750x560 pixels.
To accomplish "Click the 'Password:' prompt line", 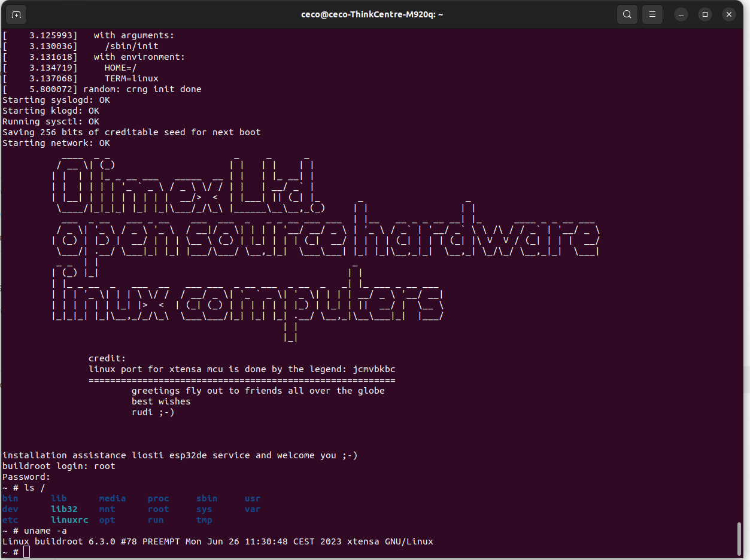I will [x=27, y=477].
